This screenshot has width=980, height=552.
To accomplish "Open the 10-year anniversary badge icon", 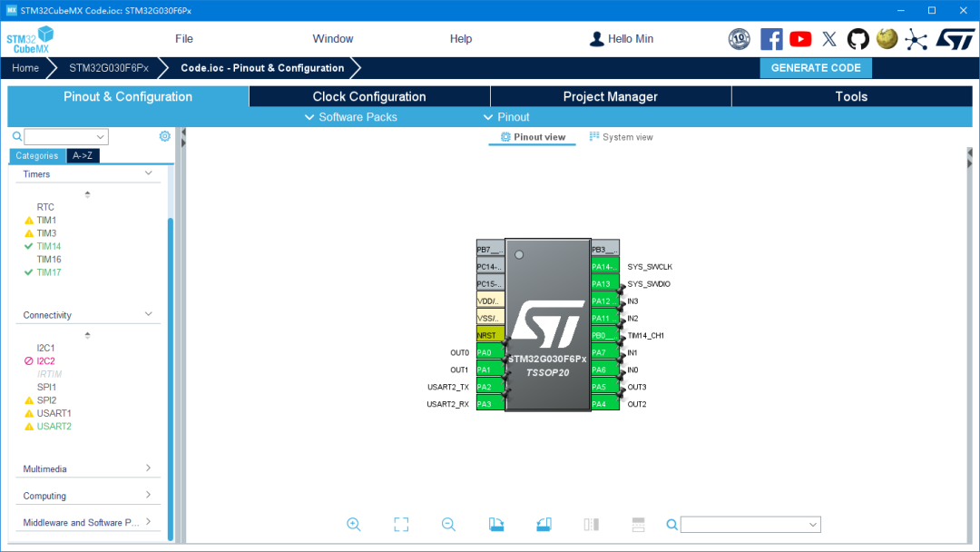I will [x=740, y=39].
